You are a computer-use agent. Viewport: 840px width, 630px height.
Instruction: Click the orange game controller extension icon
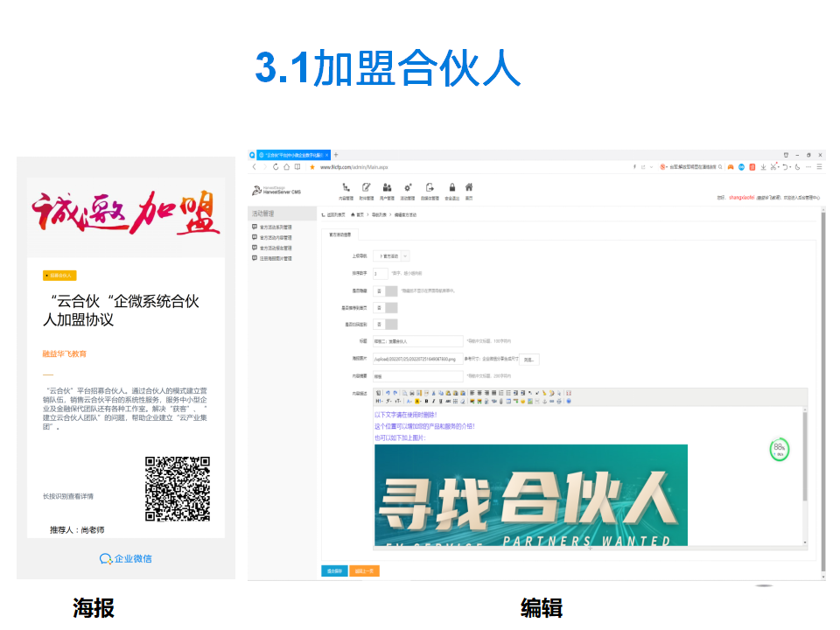point(730,167)
